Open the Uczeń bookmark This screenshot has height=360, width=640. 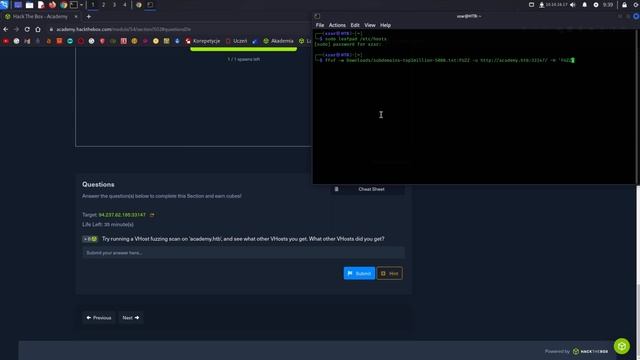[236, 41]
